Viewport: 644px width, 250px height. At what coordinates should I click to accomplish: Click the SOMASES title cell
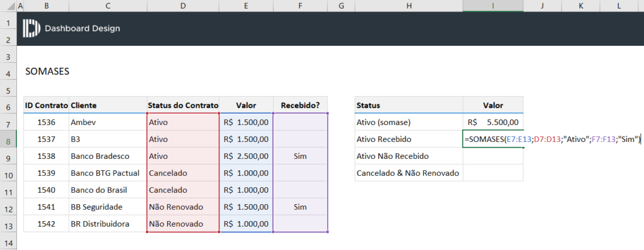point(47,72)
